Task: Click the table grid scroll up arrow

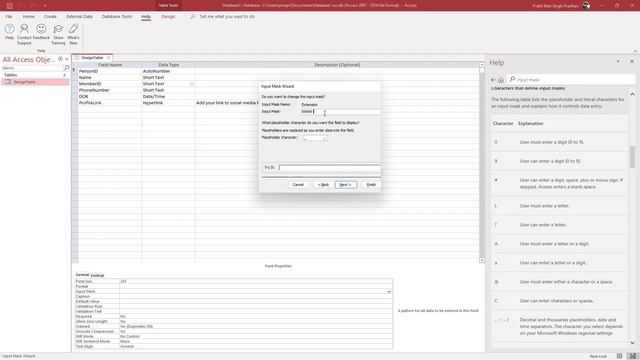Action: click(482, 65)
